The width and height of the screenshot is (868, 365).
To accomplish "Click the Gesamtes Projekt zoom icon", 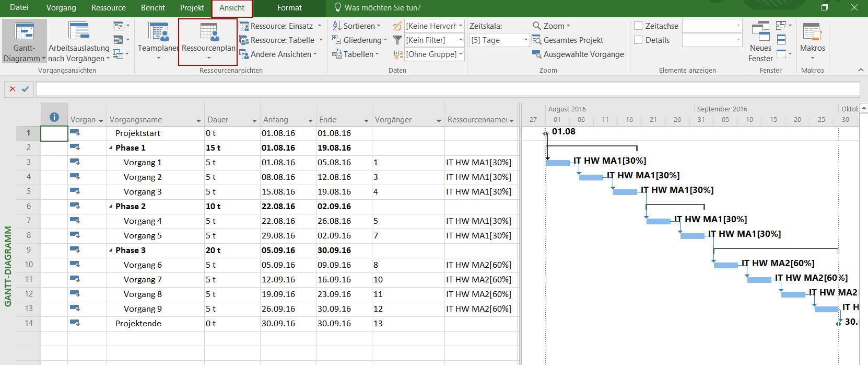I will (x=536, y=40).
